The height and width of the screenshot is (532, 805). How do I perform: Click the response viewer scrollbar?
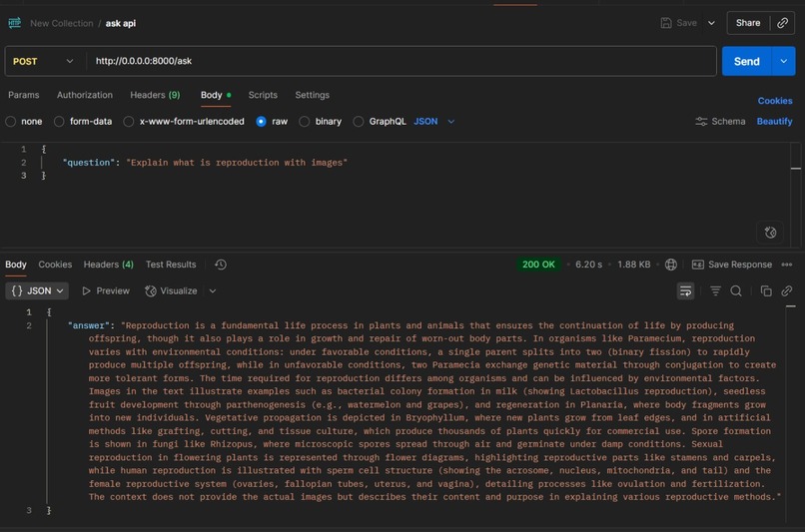[x=791, y=414]
